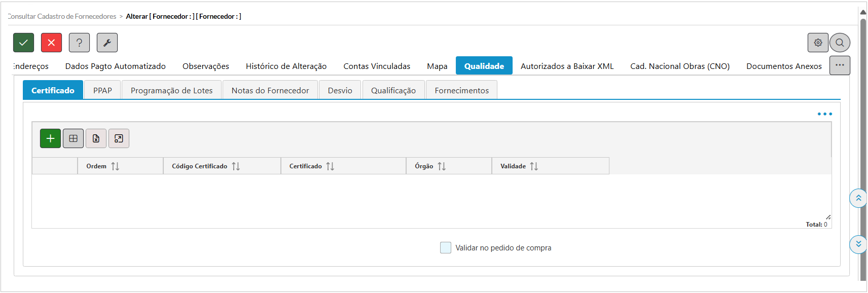Click the scroll-to-bottom double chevron button
The image size is (868, 293).
tap(858, 244)
